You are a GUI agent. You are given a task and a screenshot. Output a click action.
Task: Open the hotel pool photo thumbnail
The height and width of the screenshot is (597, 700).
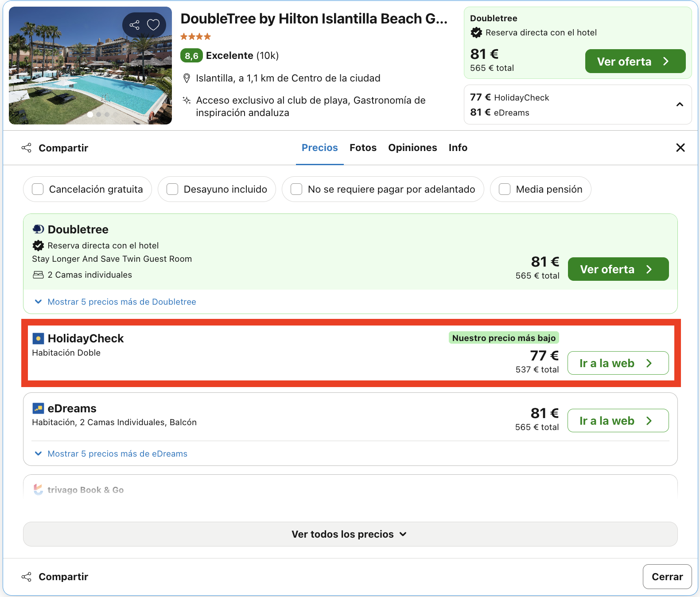tap(90, 66)
